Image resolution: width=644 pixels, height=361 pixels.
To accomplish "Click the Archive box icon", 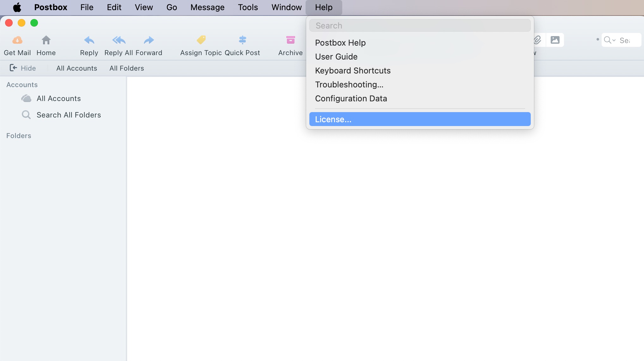I will [290, 40].
